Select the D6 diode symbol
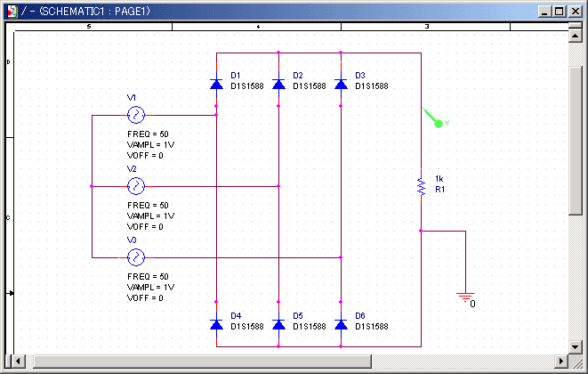The width and height of the screenshot is (588, 374). tap(341, 324)
